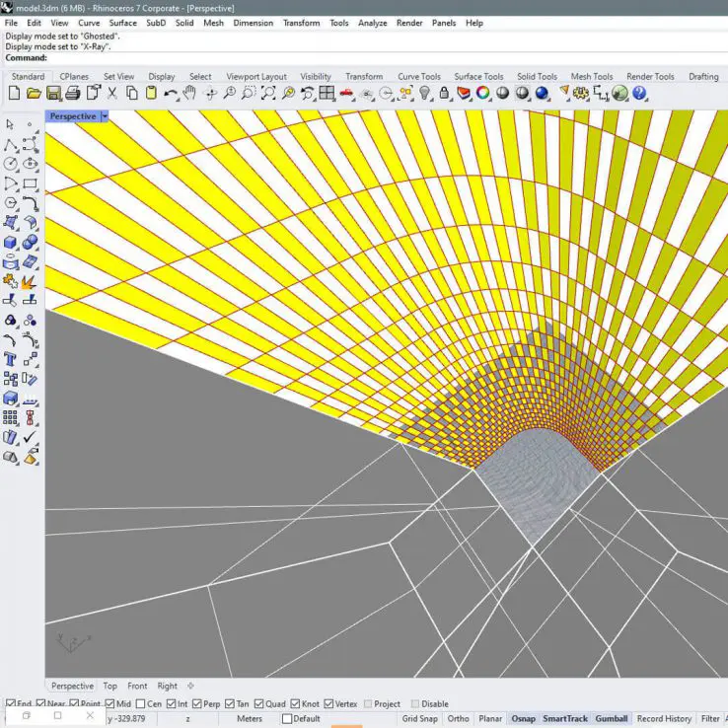Image resolution: width=728 pixels, height=728 pixels.
Task: Open Help via question mark icon
Action: pos(639,93)
